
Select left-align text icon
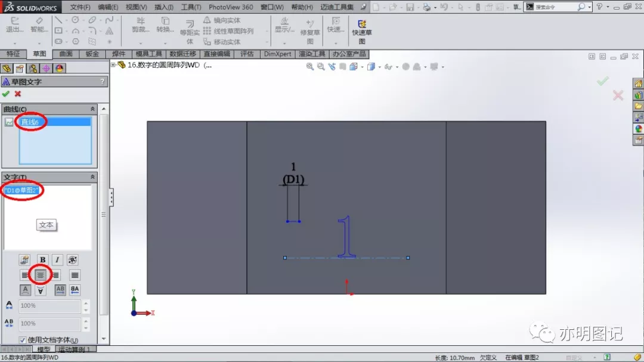pyautogui.click(x=25, y=275)
